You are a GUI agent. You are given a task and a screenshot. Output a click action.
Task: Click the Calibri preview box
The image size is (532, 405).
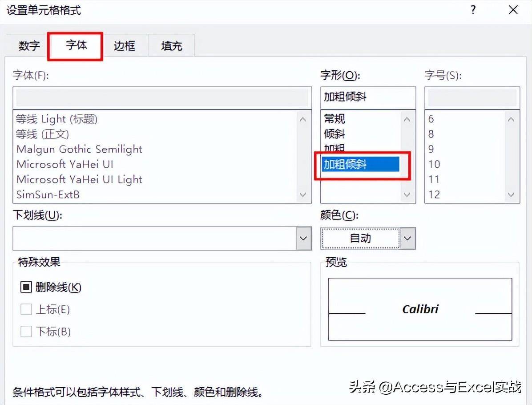coord(420,309)
